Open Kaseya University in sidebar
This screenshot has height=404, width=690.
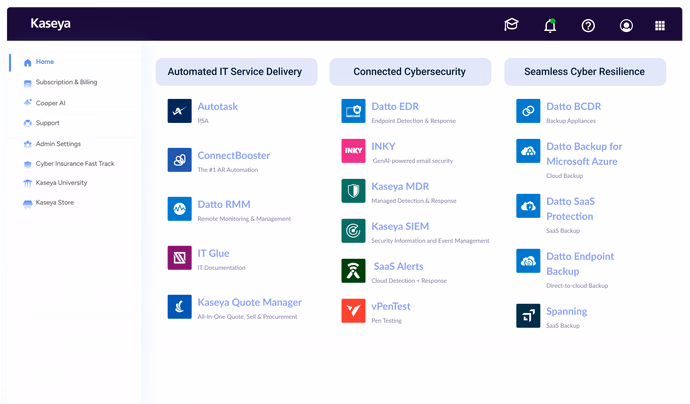pos(61,183)
